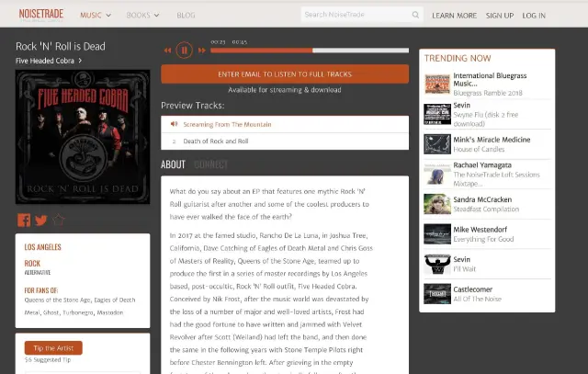588x374 pixels.
Task: Favorite the album with the star icon
Action: click(59, 220)
